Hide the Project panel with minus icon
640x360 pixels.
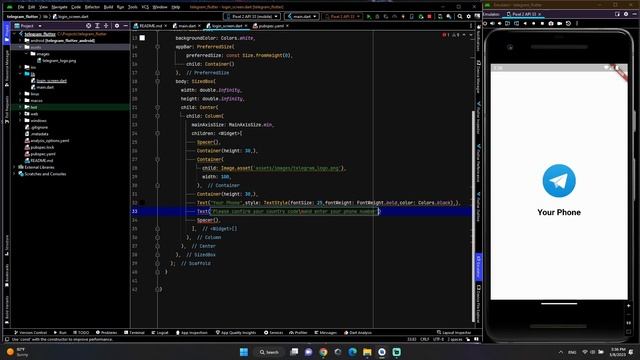tap(125, 26)
